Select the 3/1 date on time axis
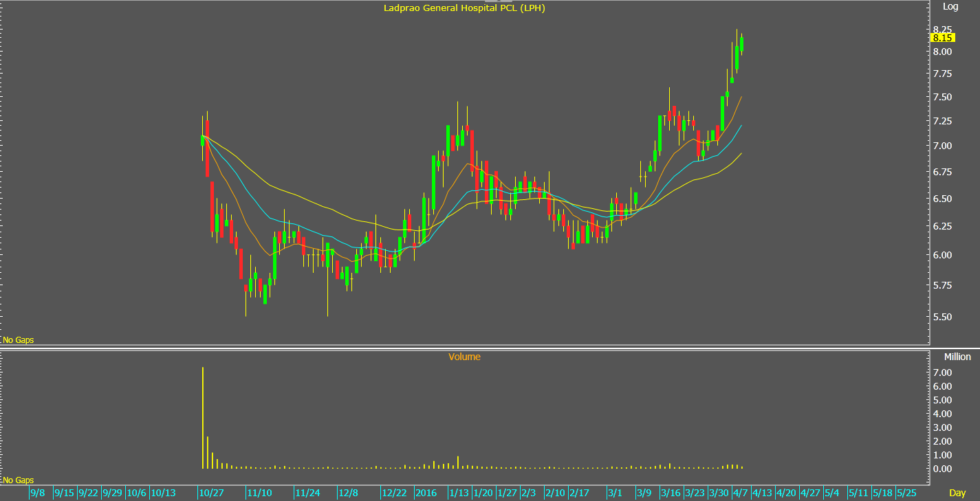 616,493
